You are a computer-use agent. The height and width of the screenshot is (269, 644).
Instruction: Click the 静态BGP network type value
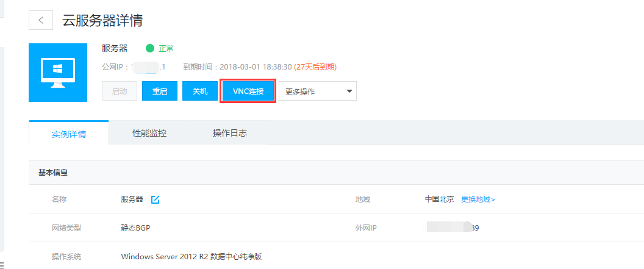pyautogui.click(x=135, y=228)
